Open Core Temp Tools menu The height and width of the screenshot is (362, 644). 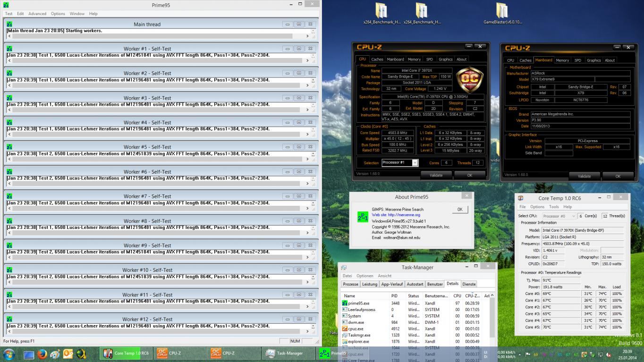[x=554, y=207]
